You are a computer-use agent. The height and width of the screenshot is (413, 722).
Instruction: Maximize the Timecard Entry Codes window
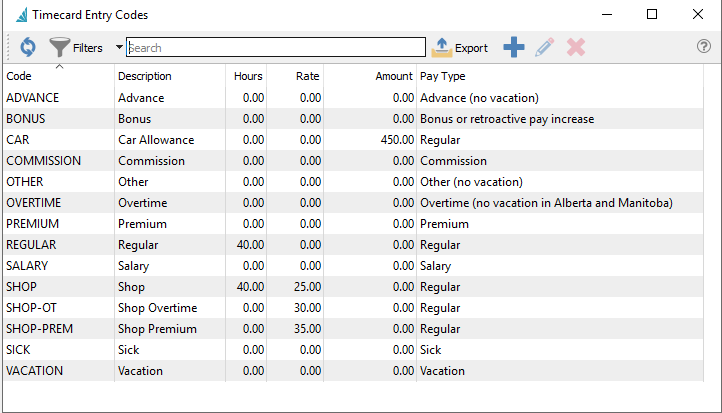pos(652,14)
